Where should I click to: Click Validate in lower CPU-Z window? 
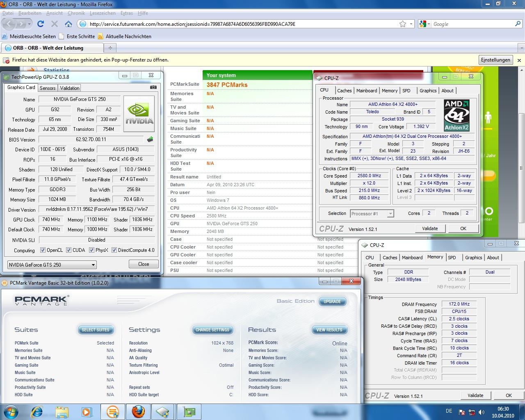tap(475, 395)
